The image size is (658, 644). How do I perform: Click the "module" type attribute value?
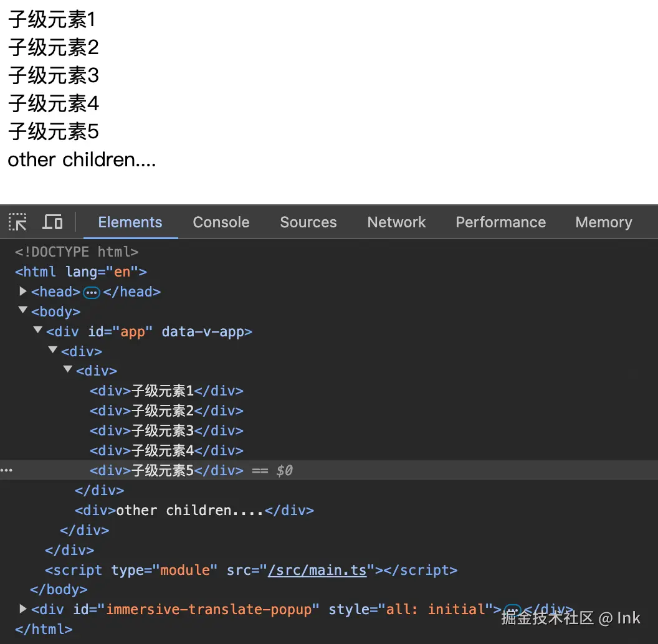click(x=185, y=570)
